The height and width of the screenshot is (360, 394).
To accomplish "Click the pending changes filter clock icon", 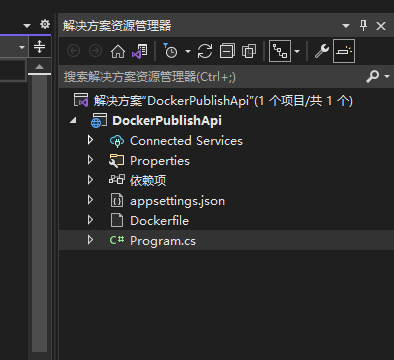I will [170, 51].
